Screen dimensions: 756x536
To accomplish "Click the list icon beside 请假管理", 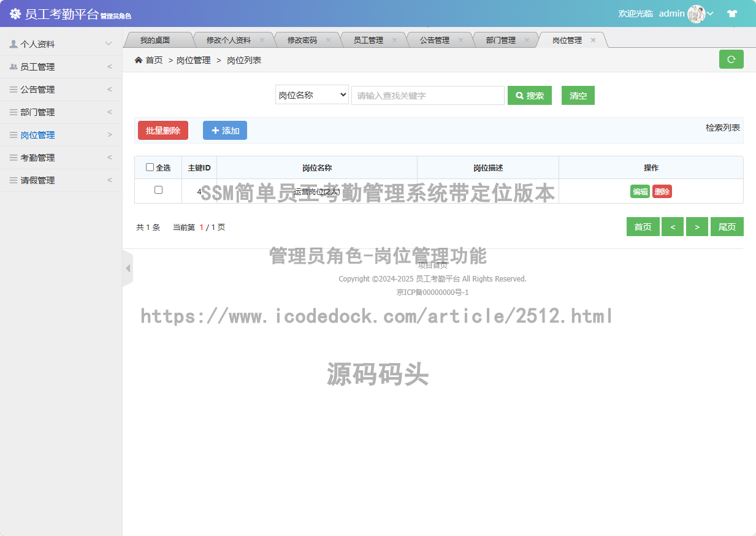I will [x=13, y=180].
